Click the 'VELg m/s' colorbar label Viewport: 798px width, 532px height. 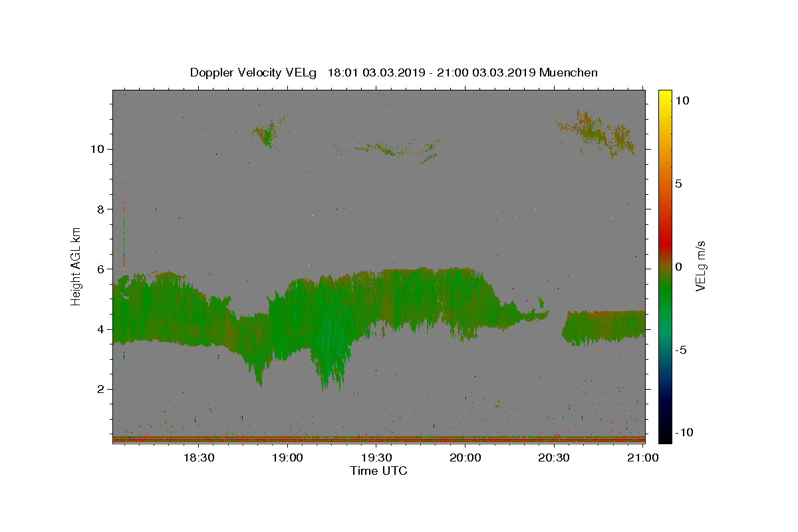pyautogui.click(x=700, y=267)
